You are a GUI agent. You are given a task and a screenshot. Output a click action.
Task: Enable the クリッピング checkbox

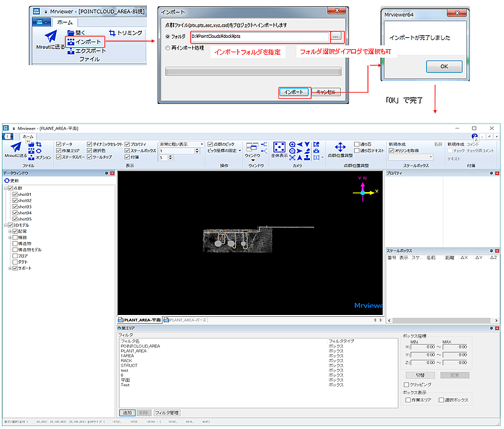click(406, 385)
